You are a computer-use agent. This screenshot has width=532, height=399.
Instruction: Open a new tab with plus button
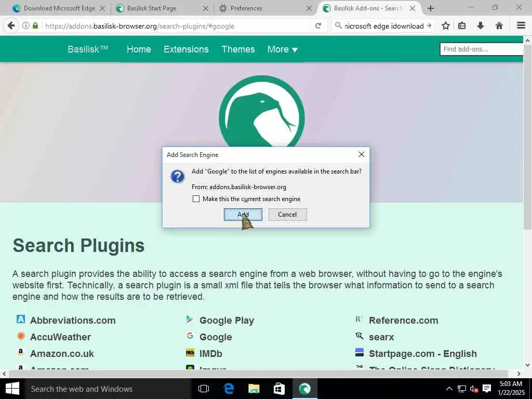click(431, 8)
